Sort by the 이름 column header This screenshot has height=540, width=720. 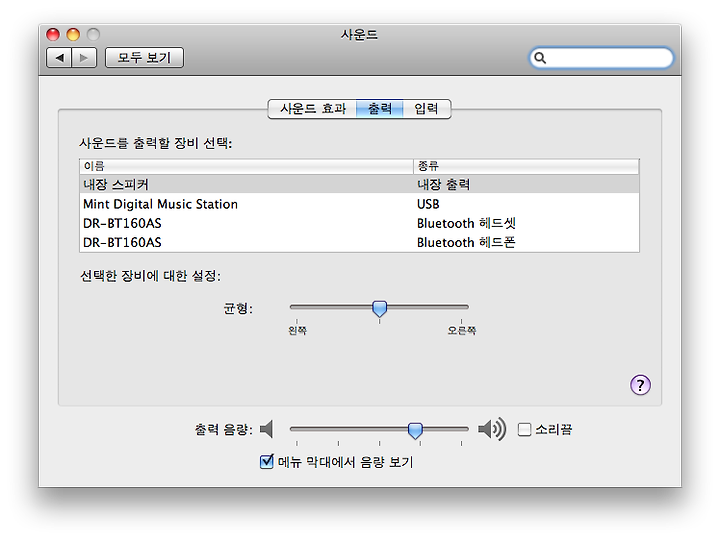click(x=247, y=166)
